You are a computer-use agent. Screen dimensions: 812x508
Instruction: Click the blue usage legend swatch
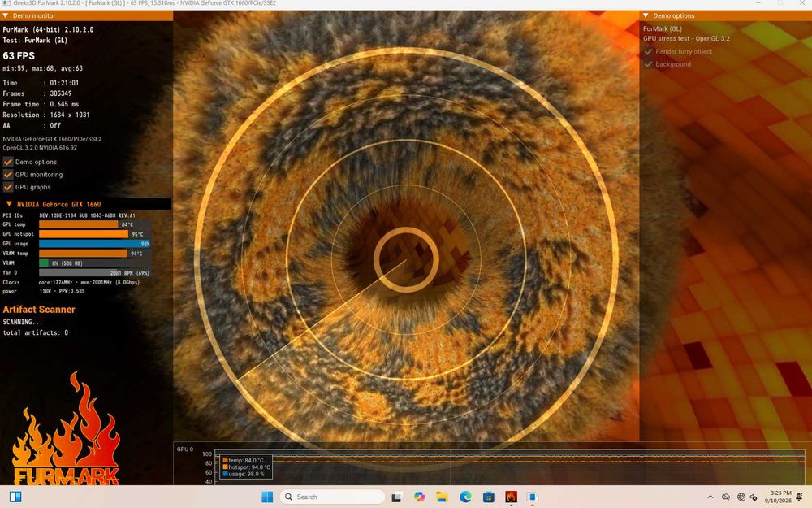point(225,474)
